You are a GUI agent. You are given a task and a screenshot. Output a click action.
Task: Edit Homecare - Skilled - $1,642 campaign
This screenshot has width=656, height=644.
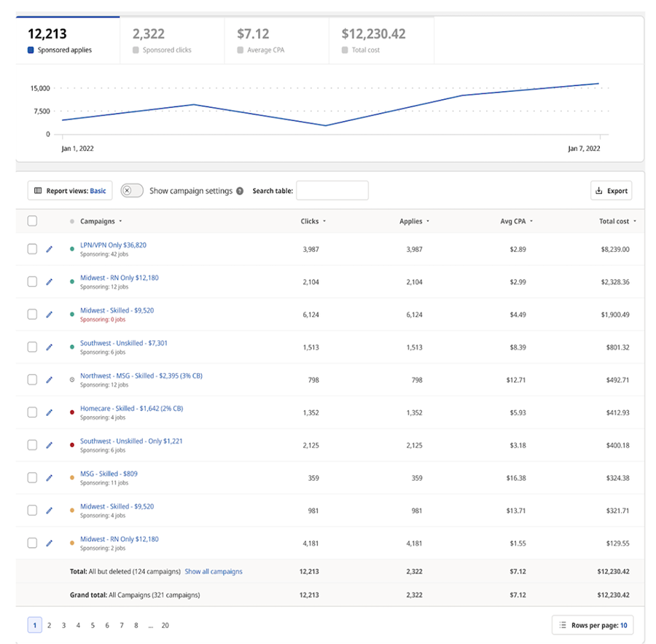point(49,412)
